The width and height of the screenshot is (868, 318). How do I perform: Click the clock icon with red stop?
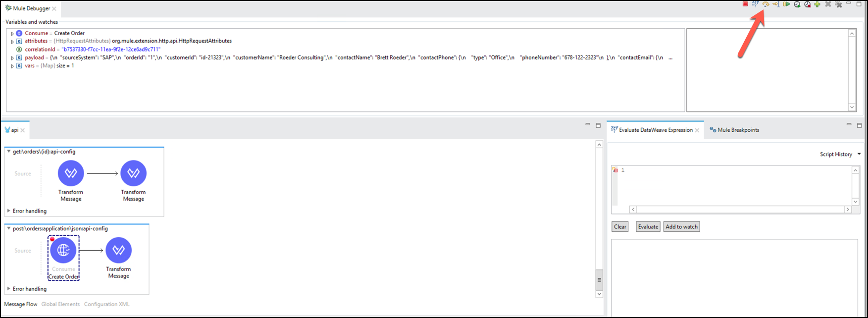808,4
